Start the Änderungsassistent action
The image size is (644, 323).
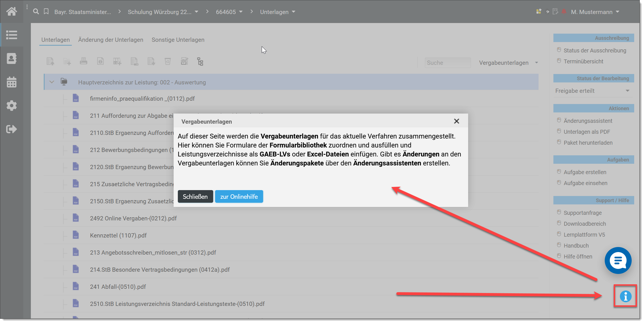(x=588, y=121)
